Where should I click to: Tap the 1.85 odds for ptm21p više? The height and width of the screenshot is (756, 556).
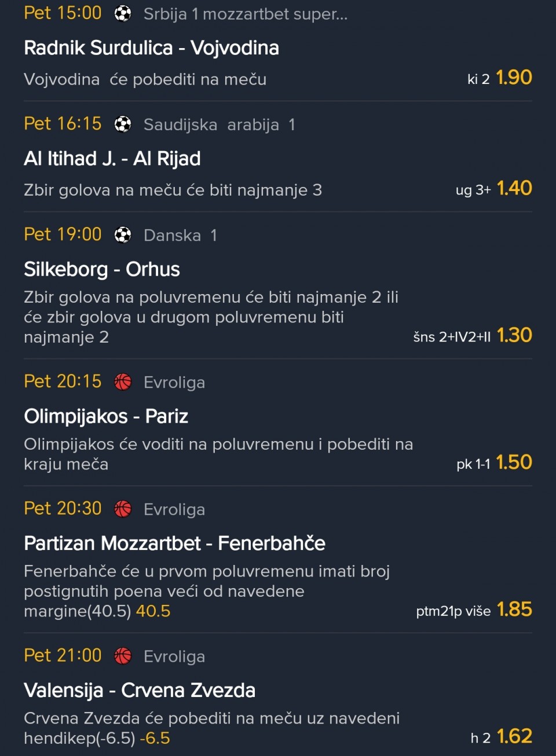tap(514, 609)
